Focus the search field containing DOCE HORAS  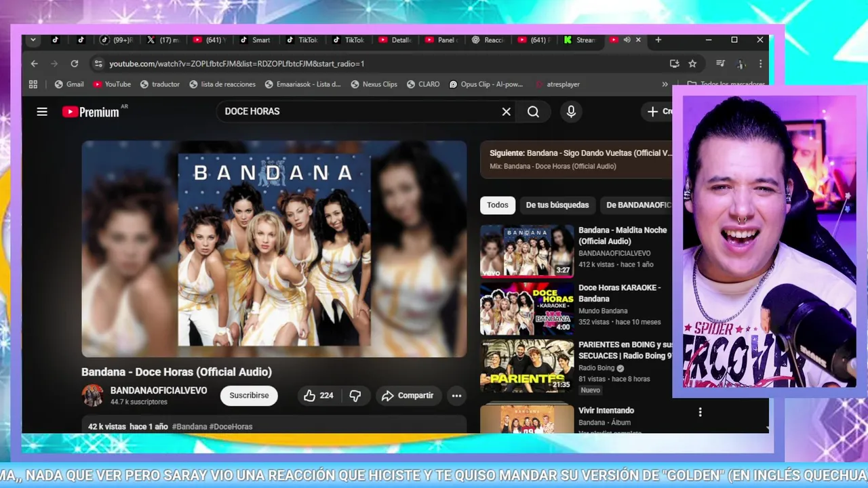359,112
